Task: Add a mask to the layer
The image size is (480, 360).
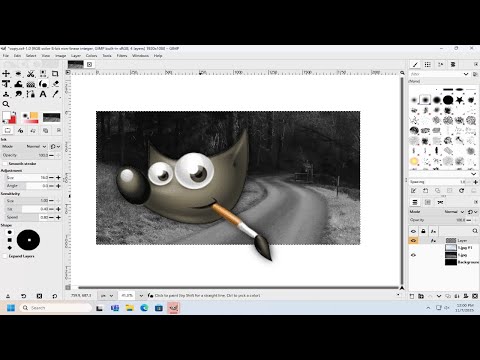Action: pos(466,296)
